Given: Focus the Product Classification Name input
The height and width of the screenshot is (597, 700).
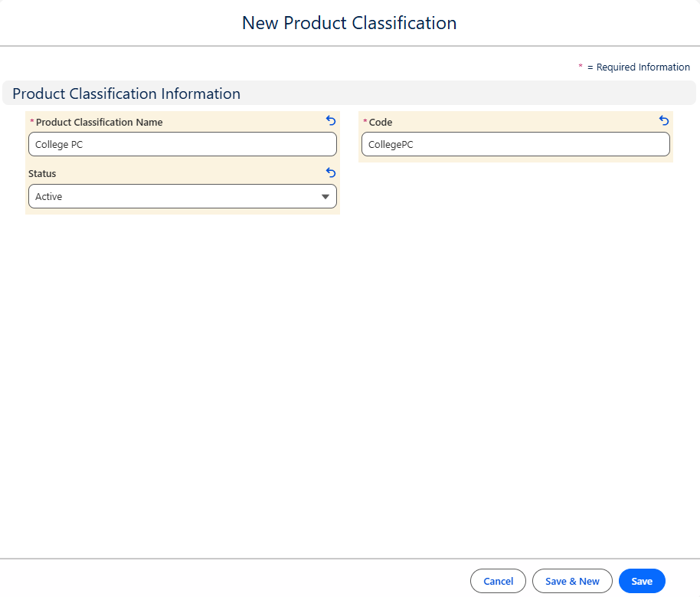Looking at the screenshot, I should [182, 145].
